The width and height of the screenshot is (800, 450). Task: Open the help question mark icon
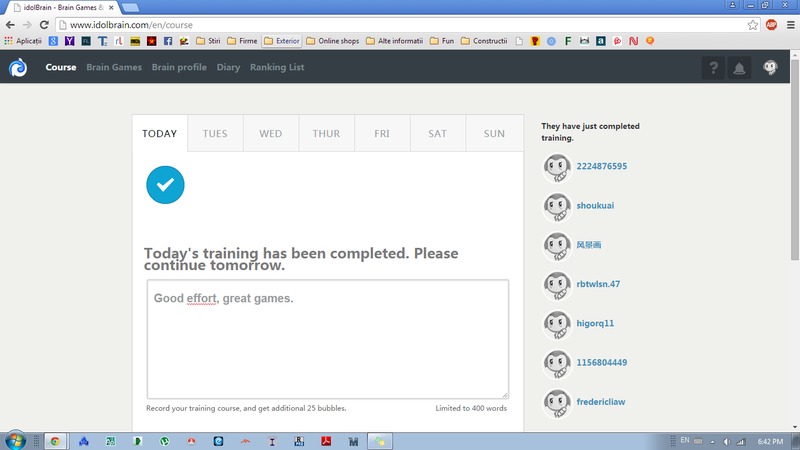point(713,68)
